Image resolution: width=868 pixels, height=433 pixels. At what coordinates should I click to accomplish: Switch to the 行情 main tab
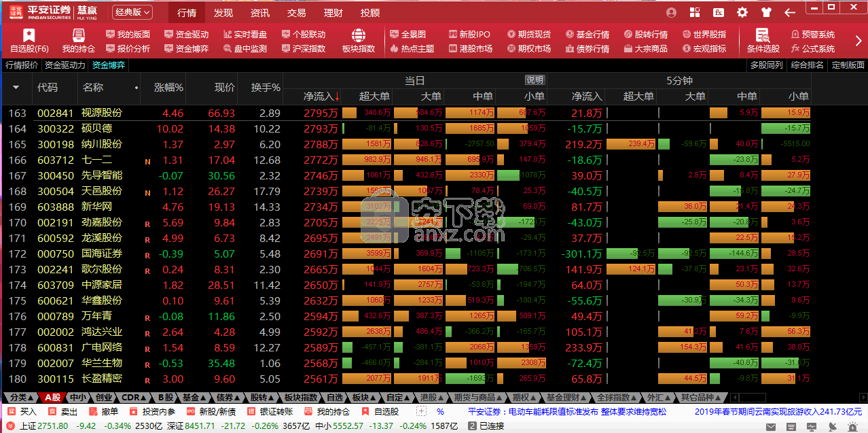(x=187, y=12)
